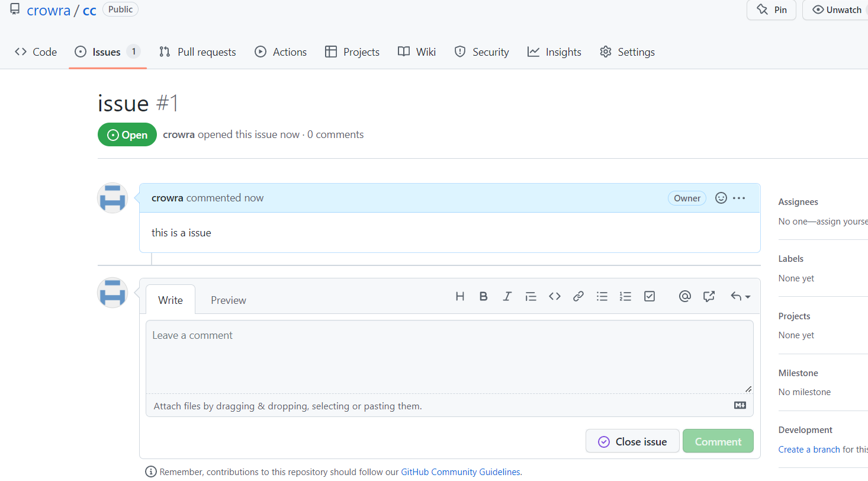This screenshot has width=868, height=481.
Task: Insert a heading with the H icon
Action: point(460,296)
